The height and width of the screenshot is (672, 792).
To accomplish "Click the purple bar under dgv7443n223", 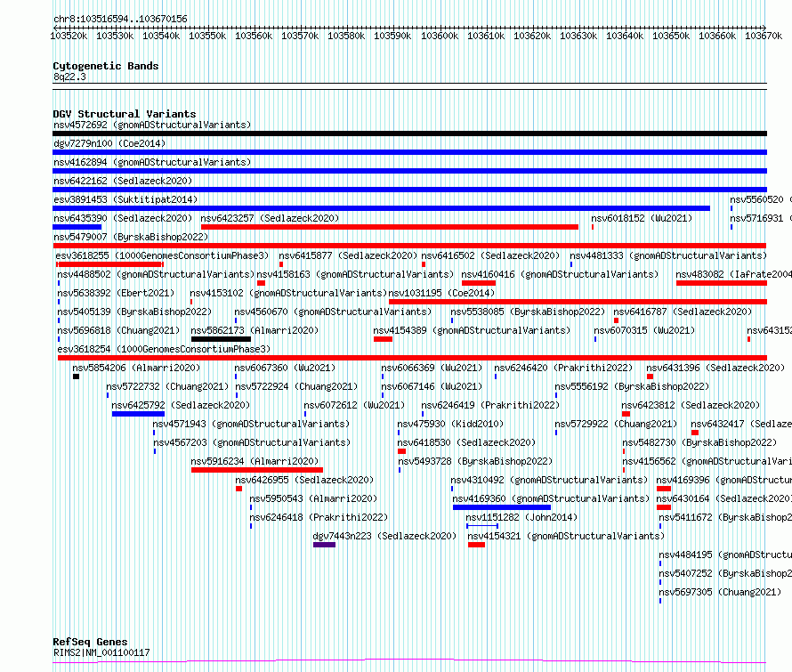I will (324, 545).
